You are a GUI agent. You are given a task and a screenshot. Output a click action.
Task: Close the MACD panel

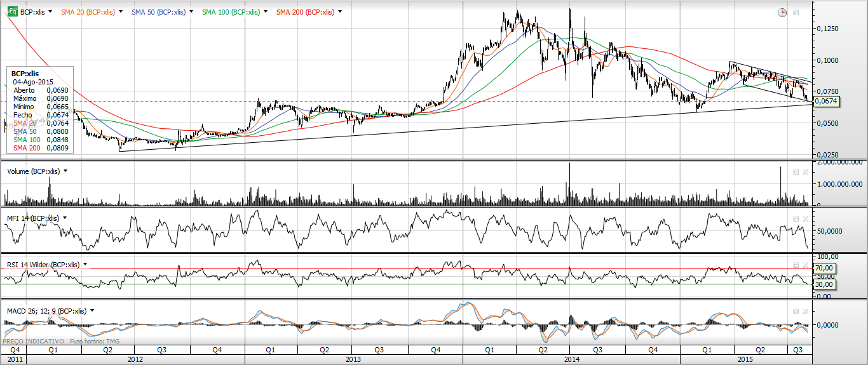(804, 312)
